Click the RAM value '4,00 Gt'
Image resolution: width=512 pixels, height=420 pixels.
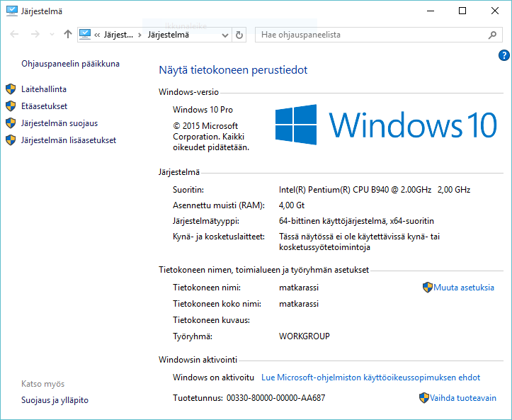[292, 205]
